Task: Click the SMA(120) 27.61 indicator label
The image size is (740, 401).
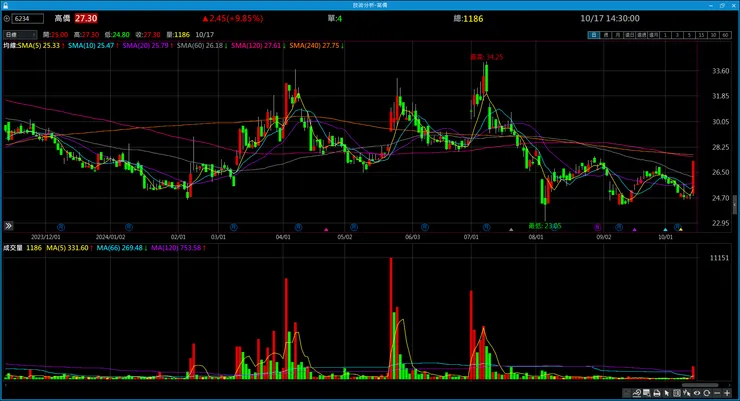Action: click(256, 46)
